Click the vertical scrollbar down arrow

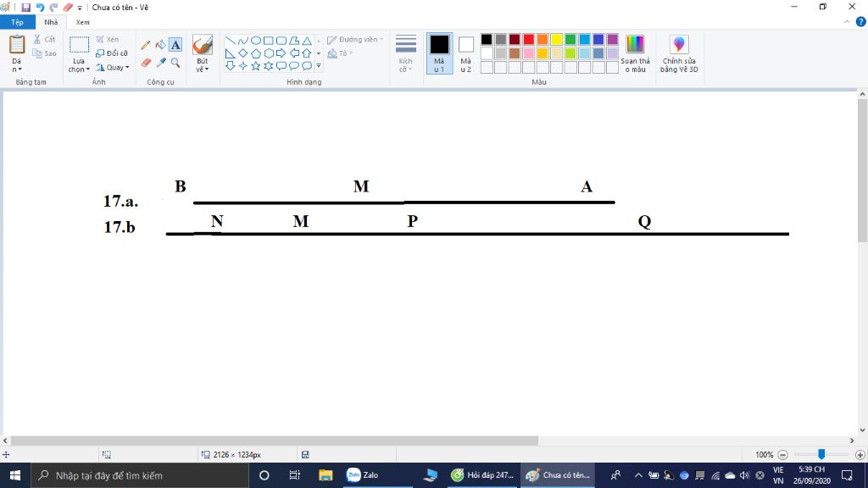[862, 430]
